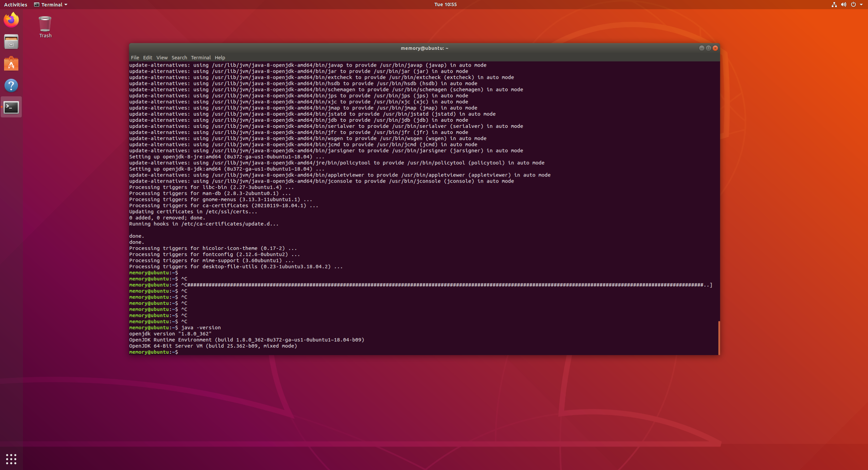
Task: Click the update-alternatives line for wsgen
Action: [308, 138]
